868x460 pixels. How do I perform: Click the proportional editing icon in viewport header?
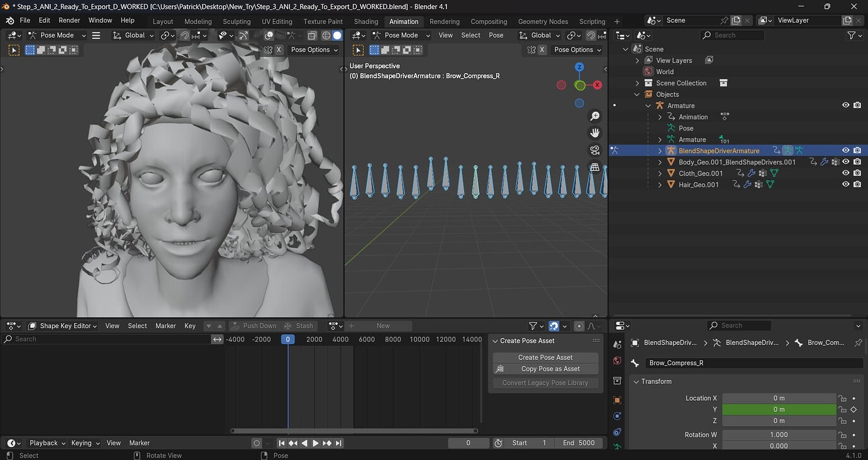tap(269, 35)
